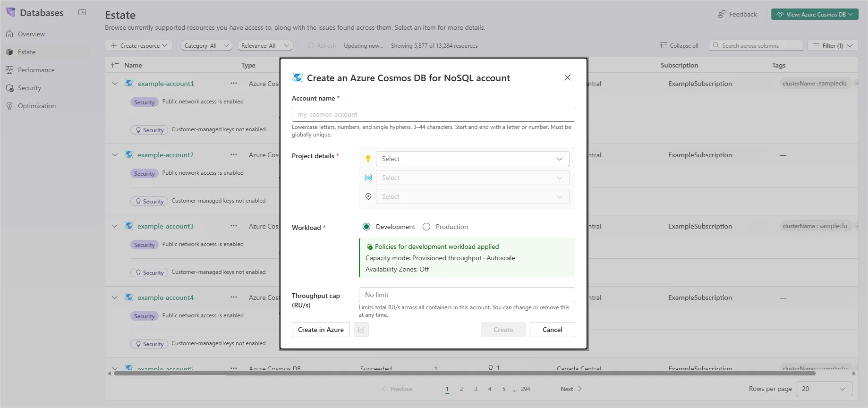Open Performance via its chart icon
The width and height of the screenshot is (868, 408).
9,70
